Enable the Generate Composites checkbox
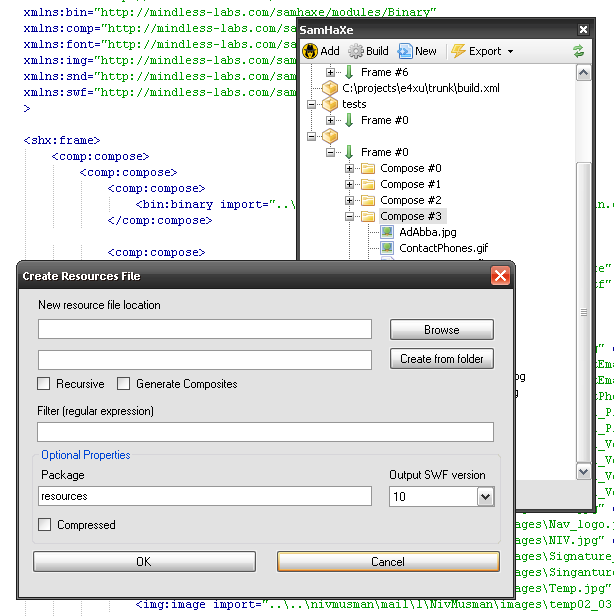The image size is (614, 616). [123, 384]
